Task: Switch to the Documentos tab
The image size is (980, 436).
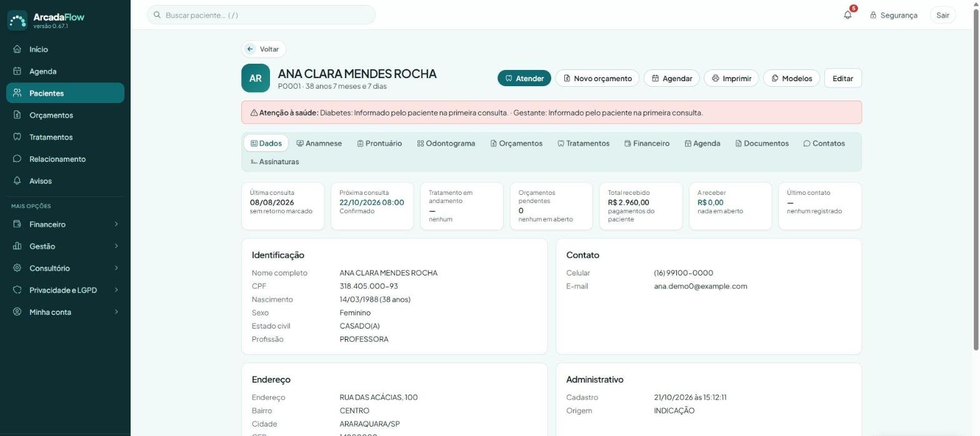Action: tap(762, 143)
